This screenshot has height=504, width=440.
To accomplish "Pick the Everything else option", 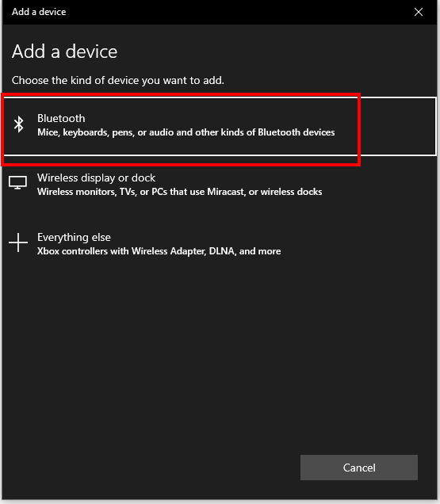I will pyautogui.click(x=220, y=244).
